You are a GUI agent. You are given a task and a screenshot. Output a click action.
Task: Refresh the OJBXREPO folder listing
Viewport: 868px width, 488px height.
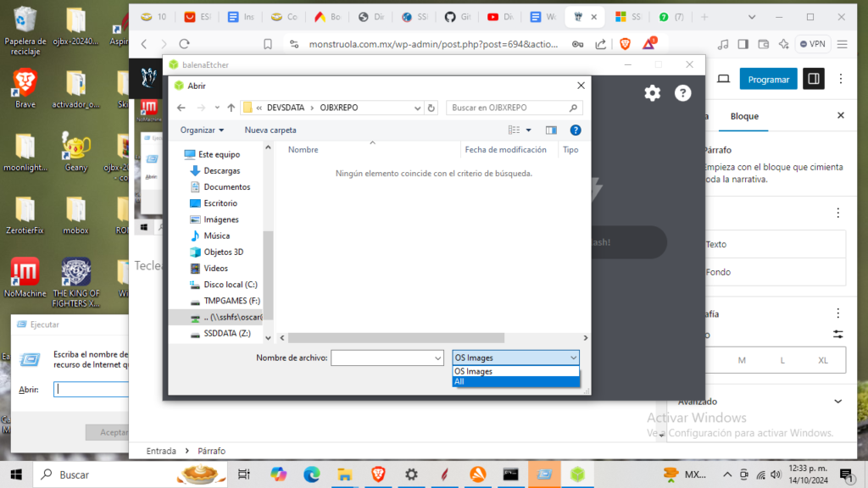pos(431,108)
